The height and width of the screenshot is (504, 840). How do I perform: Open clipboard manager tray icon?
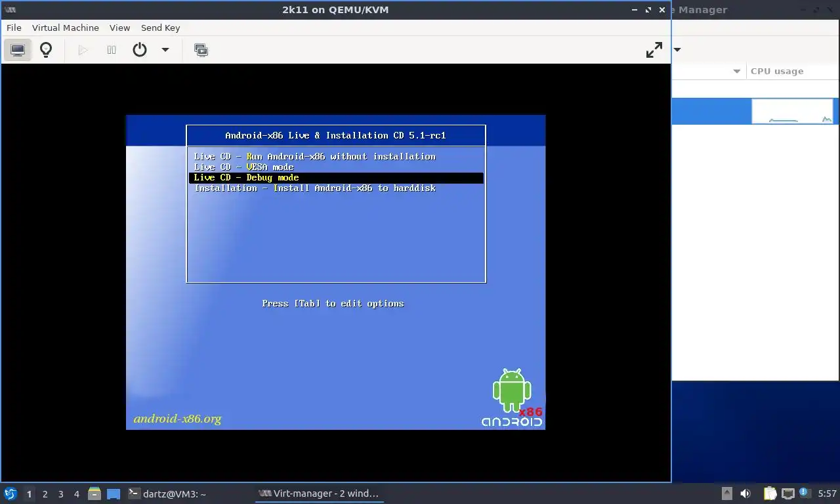click(x=770, y=493)
